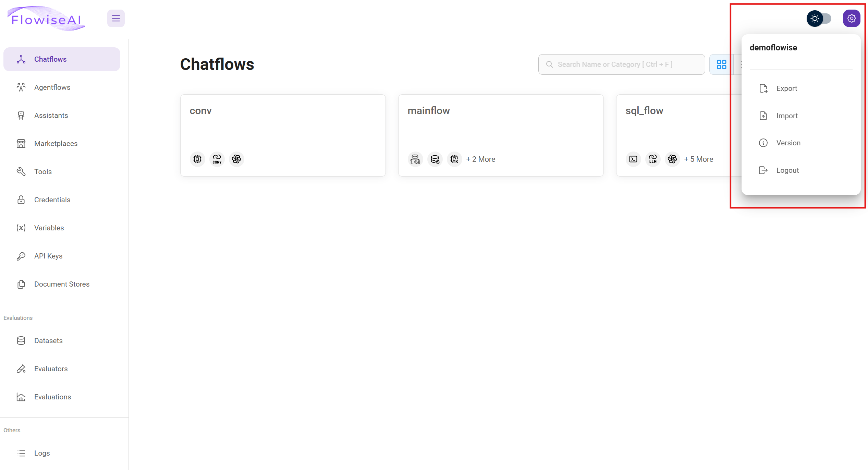The image size is (868, 470).
Task: Switch to card grid view
Action: [721, 64]
